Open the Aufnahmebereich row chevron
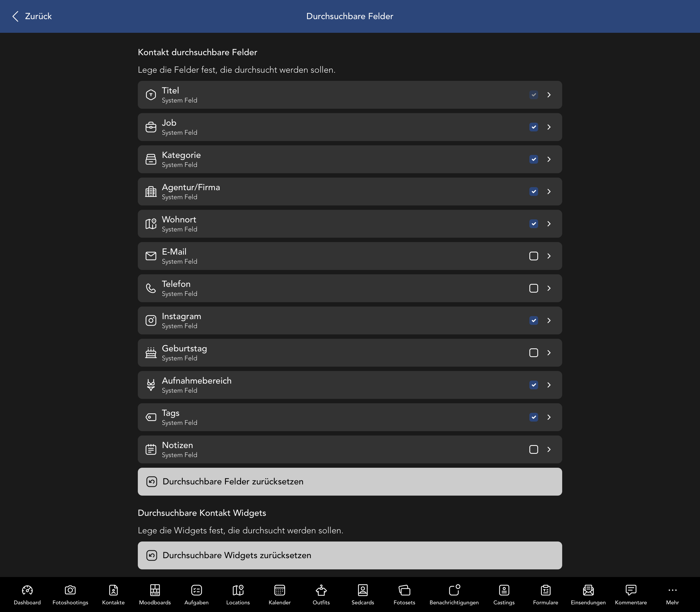This screenshot has height=612, width=700. [549, 385]
